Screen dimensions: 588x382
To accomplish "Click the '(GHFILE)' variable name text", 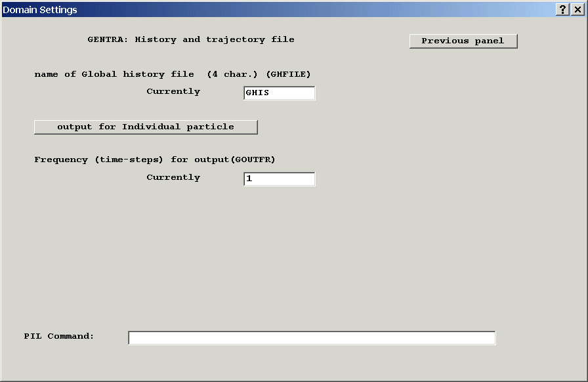I will coord(288,74).
